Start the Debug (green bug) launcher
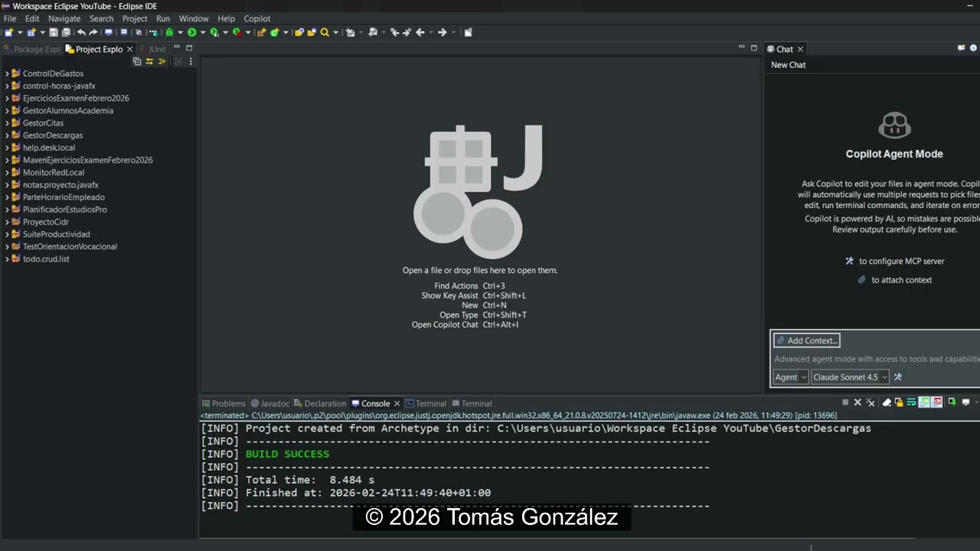Image resolution: width=980 pixels, height=551 pixels. pyautogui.click(x=169, y=32)
